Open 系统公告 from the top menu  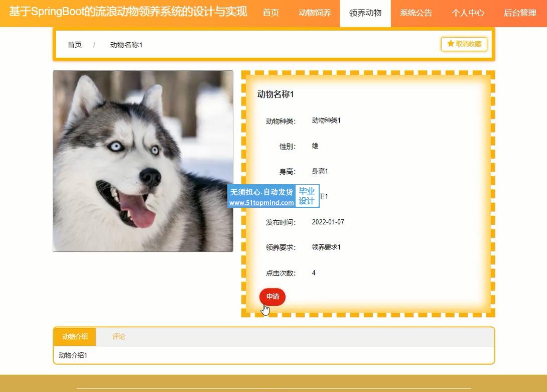click(x=416, y=13)
